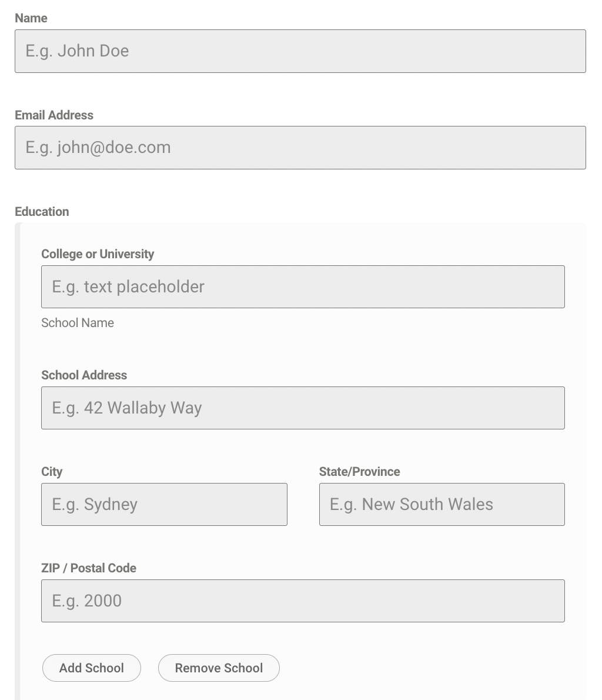Click the College or University text field

tap(303, 286)
